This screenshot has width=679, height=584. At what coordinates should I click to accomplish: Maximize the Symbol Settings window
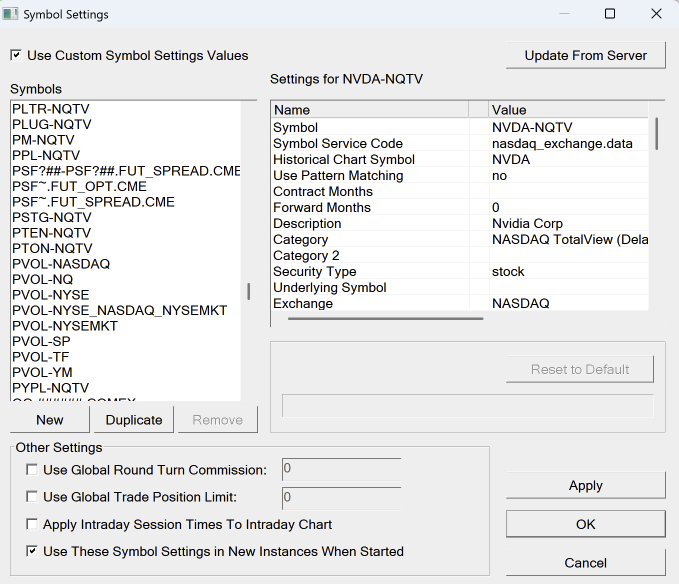[610, 15]
